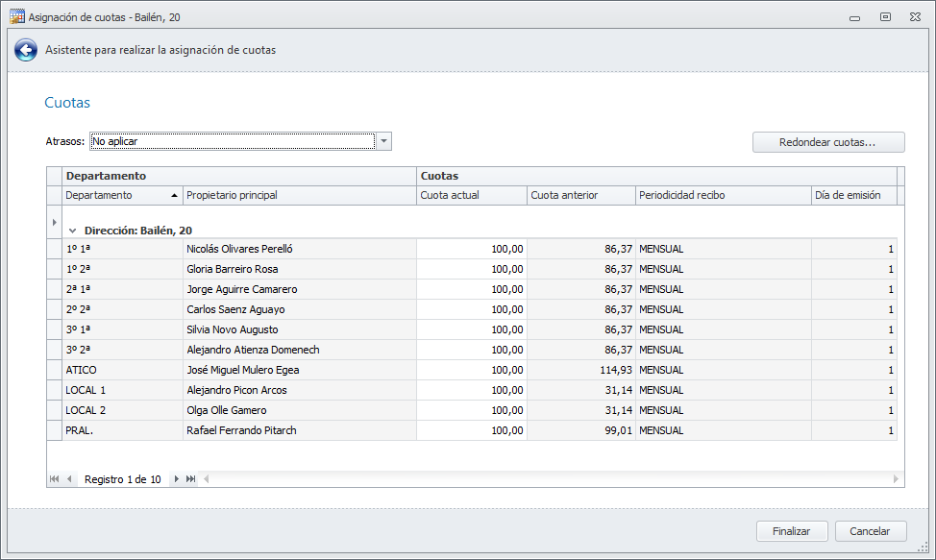
Task: Select owner Nicolás Olivares Perelló cell
Action: (x=299, y=249)
